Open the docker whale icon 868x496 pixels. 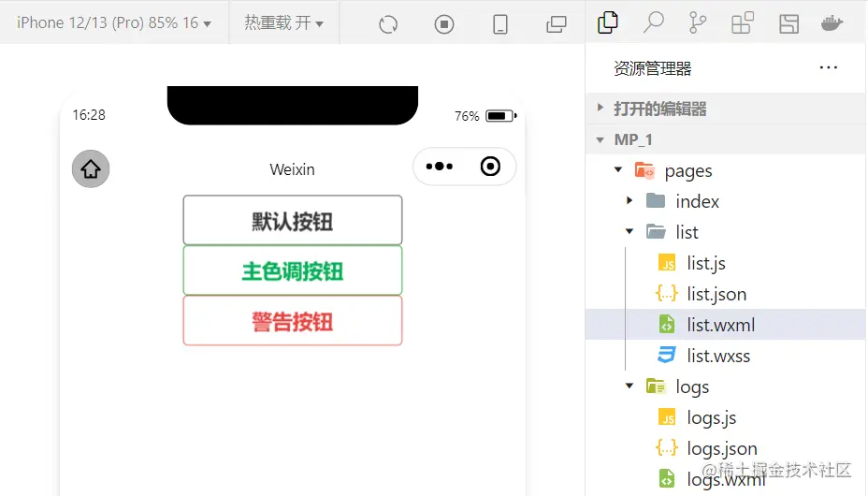click(832, 23)
